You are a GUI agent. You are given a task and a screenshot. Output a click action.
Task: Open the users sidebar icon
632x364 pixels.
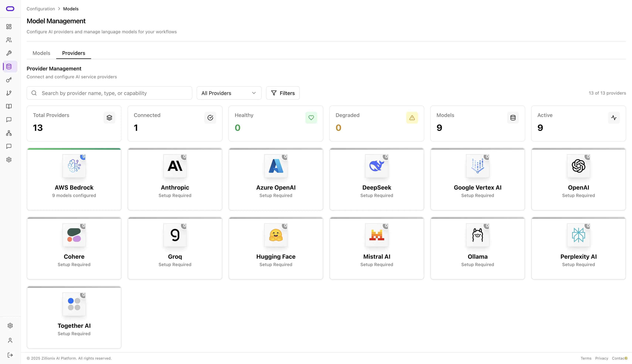pos(9,40)
